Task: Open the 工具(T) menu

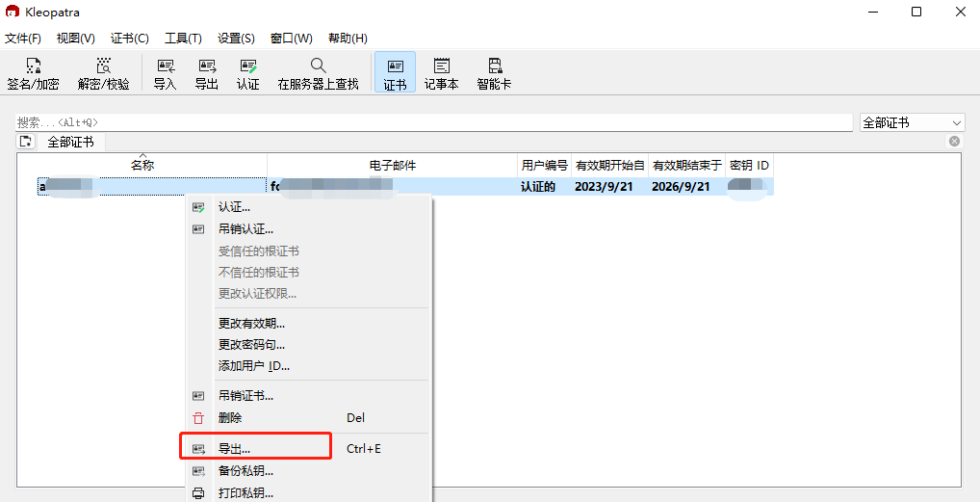Action: tap(183, 39)
